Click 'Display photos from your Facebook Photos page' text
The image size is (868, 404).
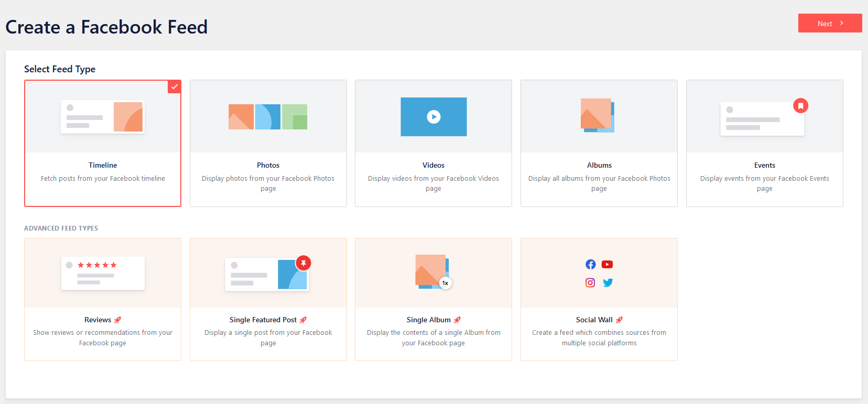pos(268,183)
